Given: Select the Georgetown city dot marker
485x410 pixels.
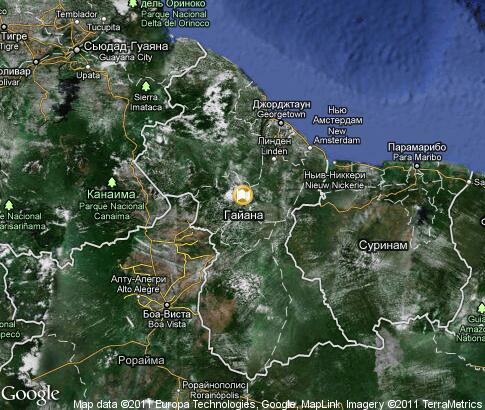Looking at the screenshot, I should point(281,123).
